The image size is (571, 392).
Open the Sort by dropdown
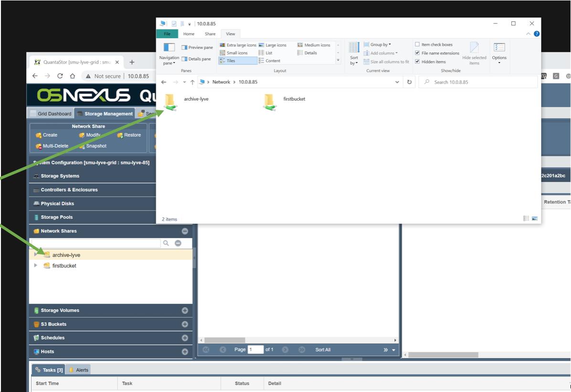pyautogui.click(x=354, y=60)
